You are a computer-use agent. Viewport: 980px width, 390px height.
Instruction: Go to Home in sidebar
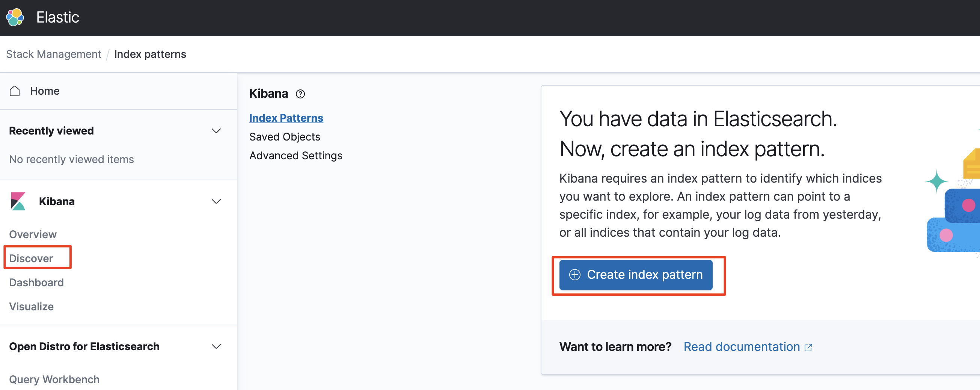click(x=45, y=91)
